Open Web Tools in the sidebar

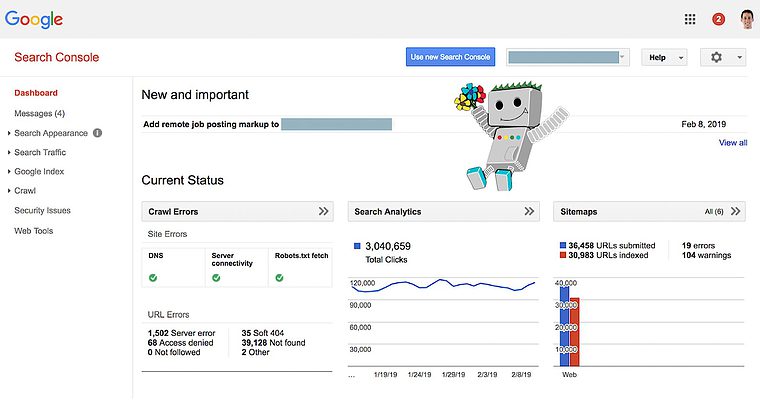tap(33, 231)
